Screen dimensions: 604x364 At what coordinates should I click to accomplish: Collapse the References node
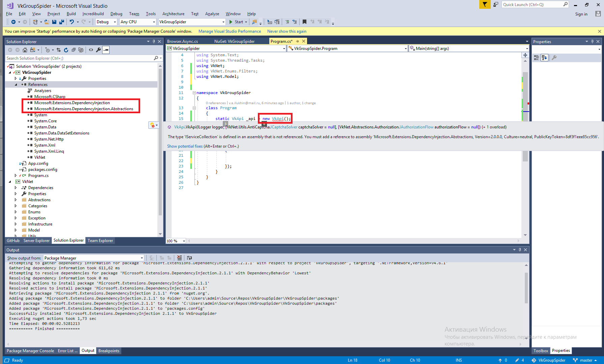point(16,85)
